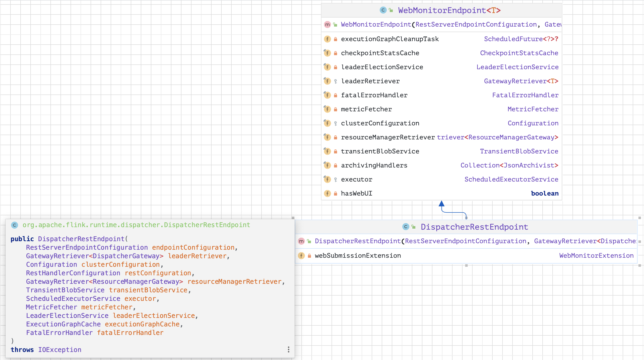Click the field icon for webSubmissionExtension

click(x=301, y=256)
